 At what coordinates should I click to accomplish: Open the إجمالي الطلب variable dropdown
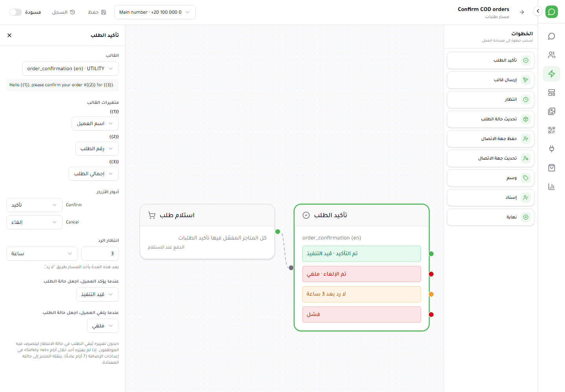[x=94, y=174]
